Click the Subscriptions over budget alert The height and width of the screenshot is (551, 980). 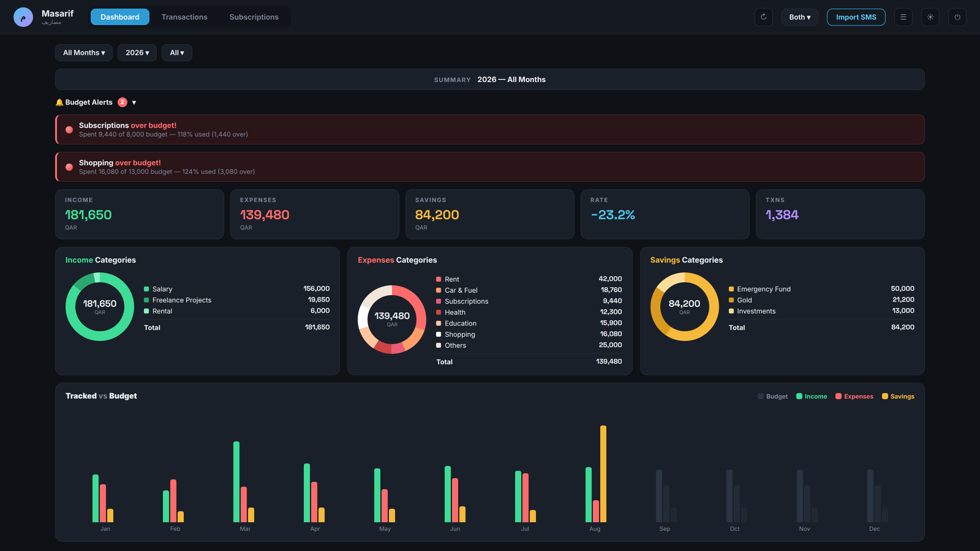coord(490,130)
